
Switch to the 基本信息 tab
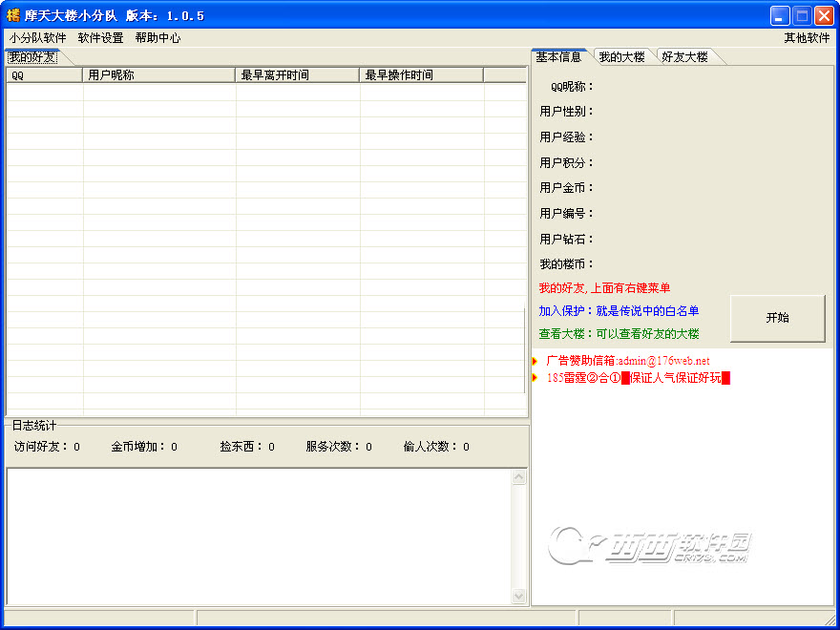[x=558, y=57]
